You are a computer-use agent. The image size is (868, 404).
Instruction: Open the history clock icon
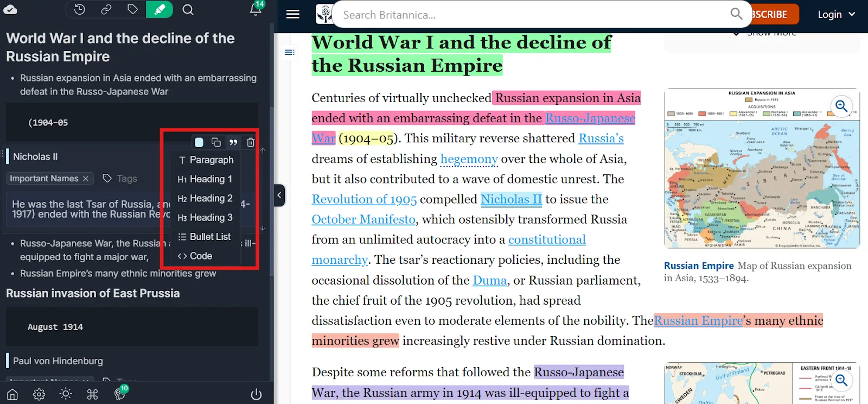pyautogui.click(x=80, y=9)
